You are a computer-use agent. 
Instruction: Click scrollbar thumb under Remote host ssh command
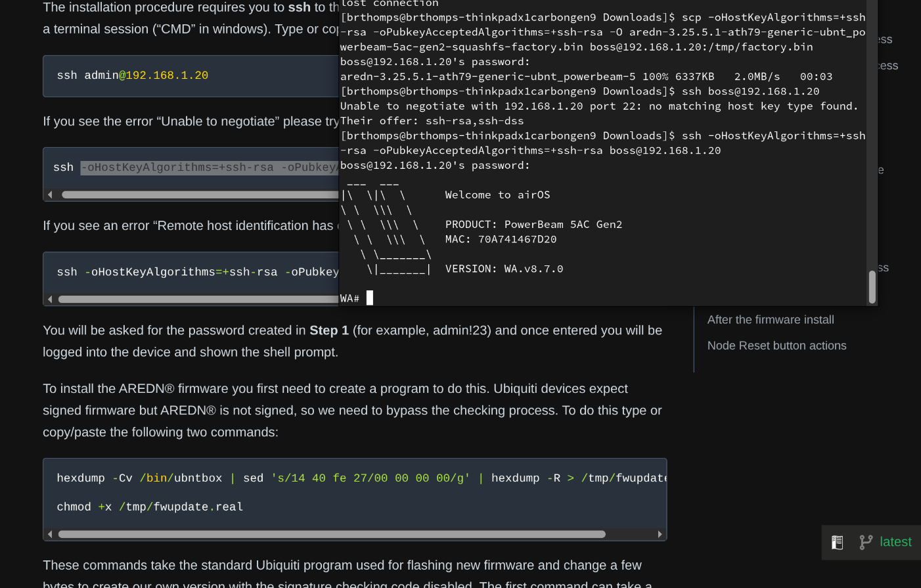[198, 300]
